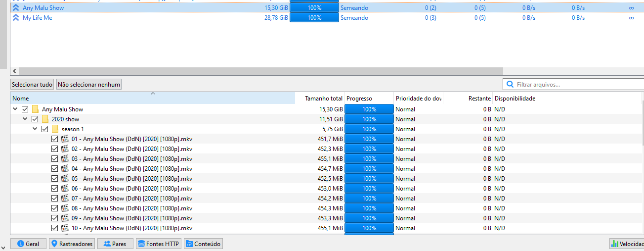Switch to the Conteúdo tab
644x251 pixels.
point(203,244)
